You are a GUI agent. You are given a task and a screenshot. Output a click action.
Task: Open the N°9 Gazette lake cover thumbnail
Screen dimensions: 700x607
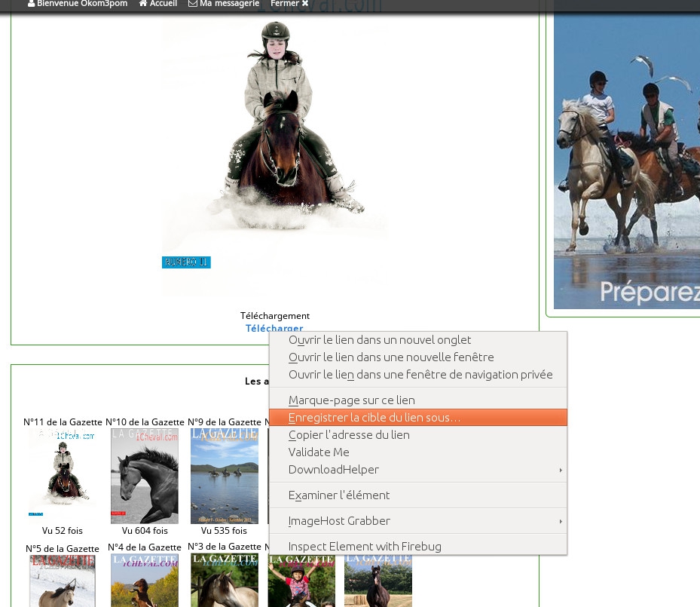225,475
